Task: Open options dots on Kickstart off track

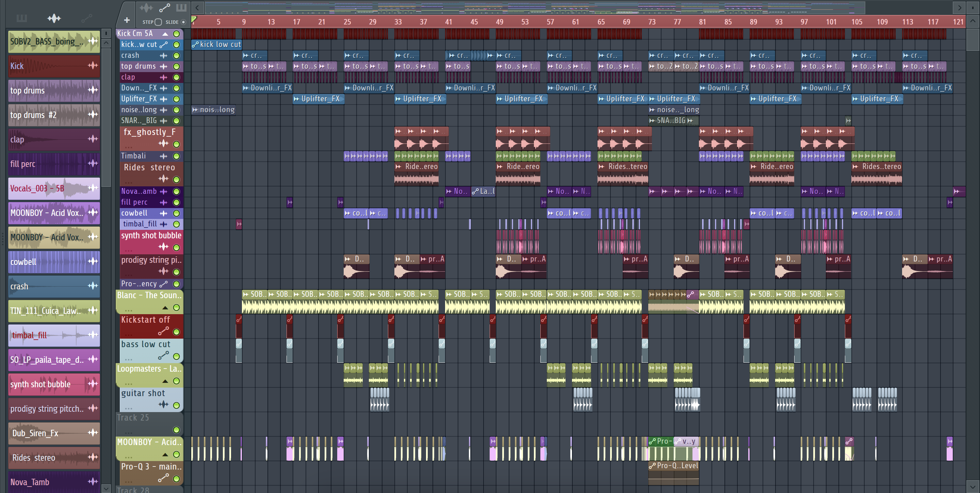Action: point(129,335)
